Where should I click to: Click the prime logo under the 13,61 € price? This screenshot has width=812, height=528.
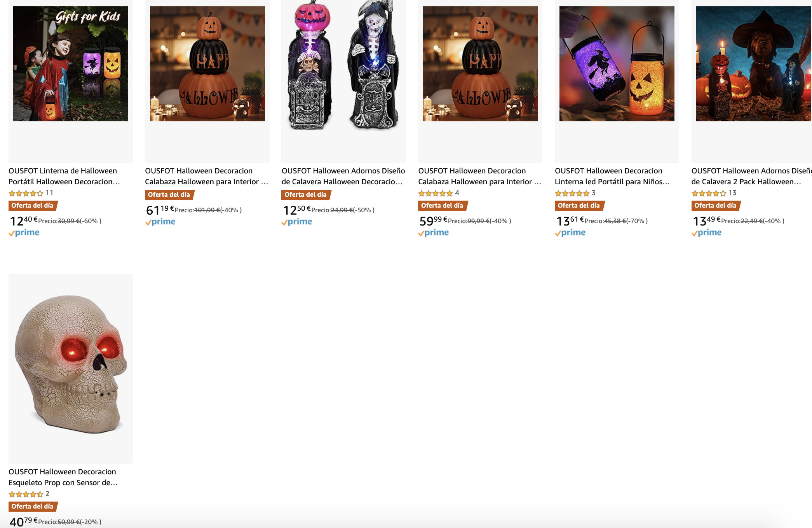tap(570, 233)
